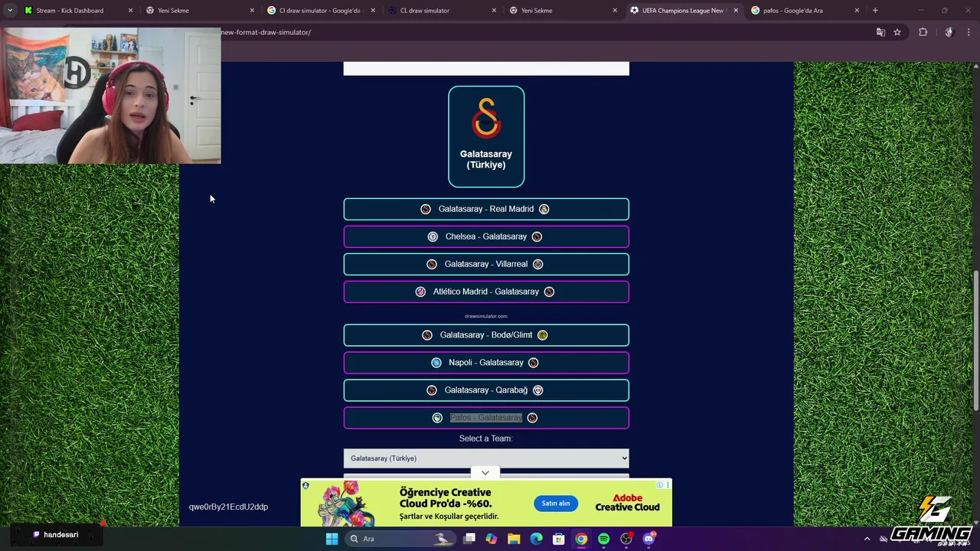The image size is (980, 551).
Task: Open Microsoft Store from the taskbar
Action: click(559, 539)
